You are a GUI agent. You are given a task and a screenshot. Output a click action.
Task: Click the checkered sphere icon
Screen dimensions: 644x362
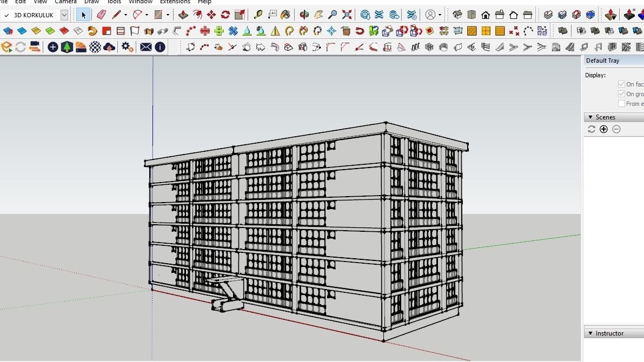[x=95, y=47]
